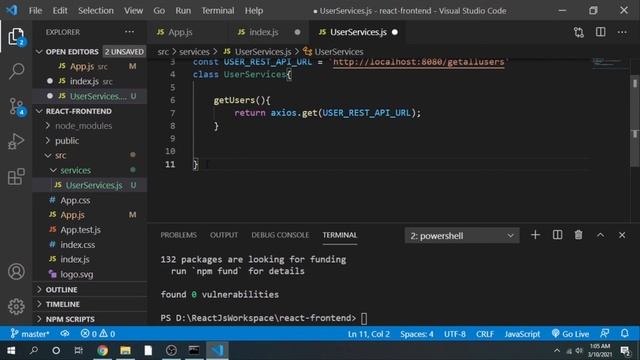Open logo.svg in explorer tree
The width and height of the screenshot is (640, 360).
pyautogui.click(x=77, y=274)
